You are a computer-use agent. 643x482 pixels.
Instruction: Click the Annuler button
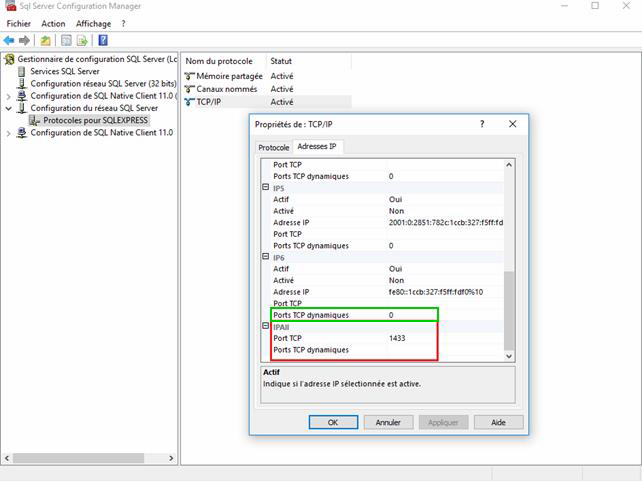[388, 422]
